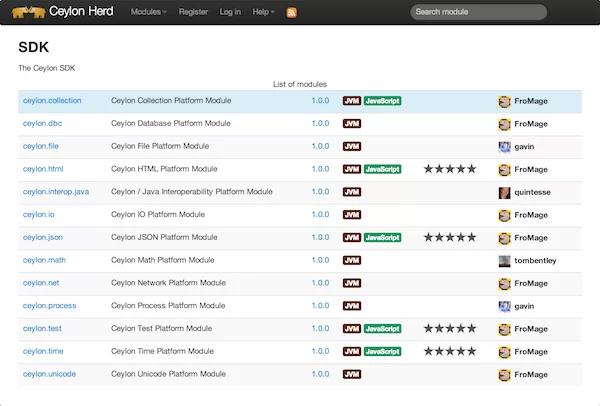Go to Ceylon Herd home title

click(x=81, y=11)
